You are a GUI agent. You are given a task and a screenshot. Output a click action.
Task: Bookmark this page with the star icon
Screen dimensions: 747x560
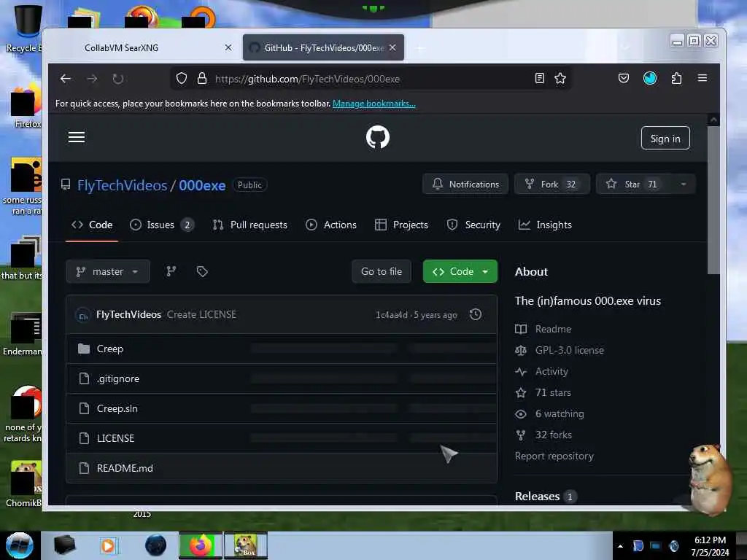click(560, 78)
